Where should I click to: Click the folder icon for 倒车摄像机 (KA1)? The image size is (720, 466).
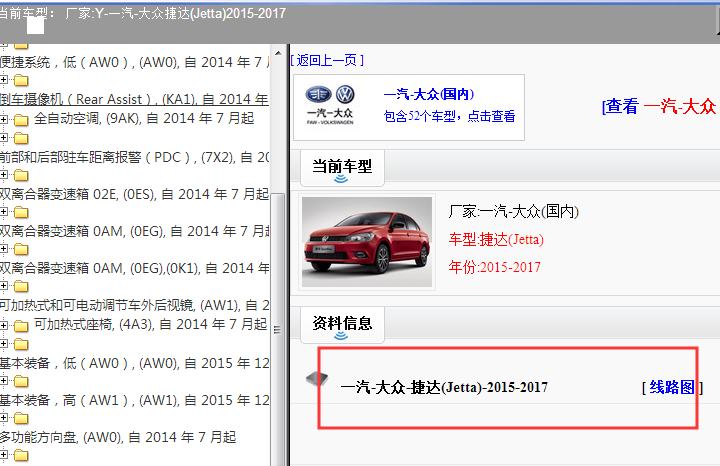(x=21, y=81)
